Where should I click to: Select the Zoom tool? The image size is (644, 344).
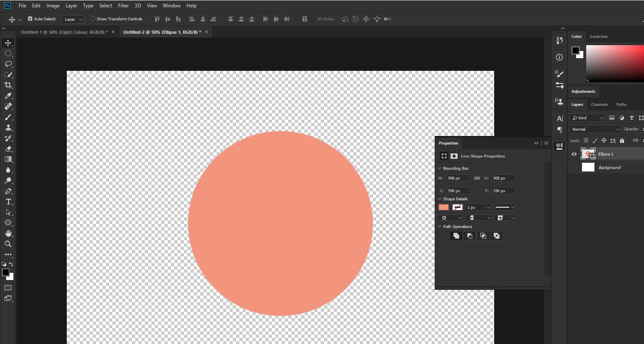pos(8,244)
